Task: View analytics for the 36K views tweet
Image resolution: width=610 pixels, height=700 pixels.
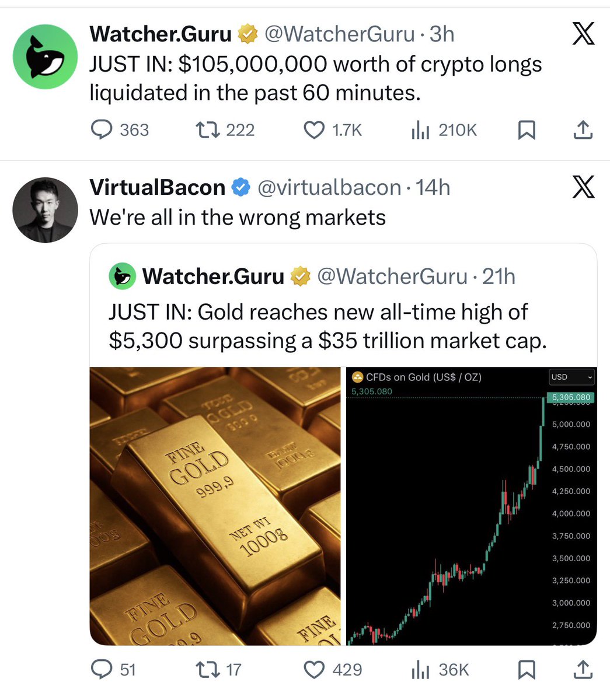Action: click(420, 670)
